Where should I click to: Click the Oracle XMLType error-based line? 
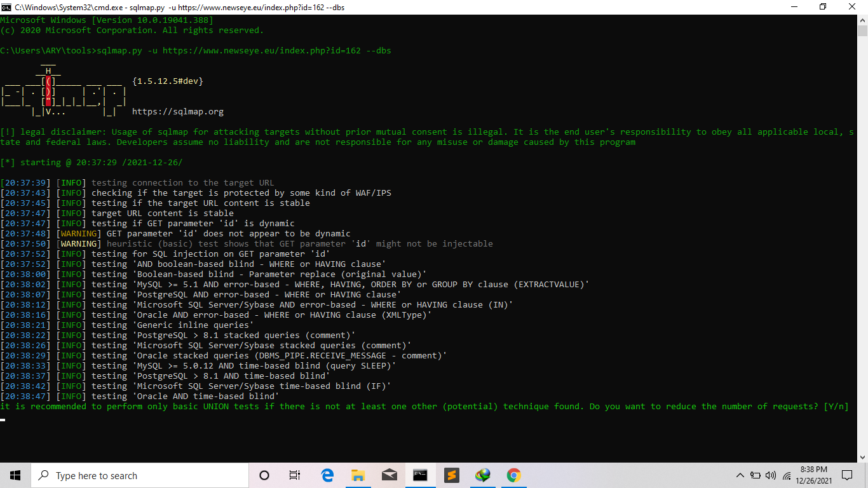216,315
